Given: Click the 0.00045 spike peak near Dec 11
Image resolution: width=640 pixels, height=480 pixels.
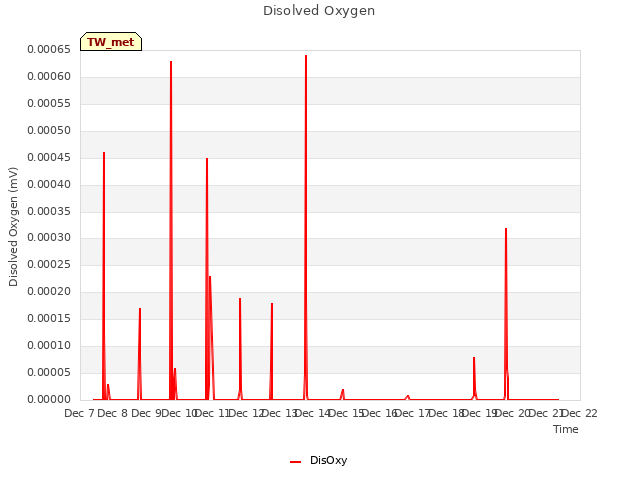Looking at the screenshot, I should click(207, 158).
